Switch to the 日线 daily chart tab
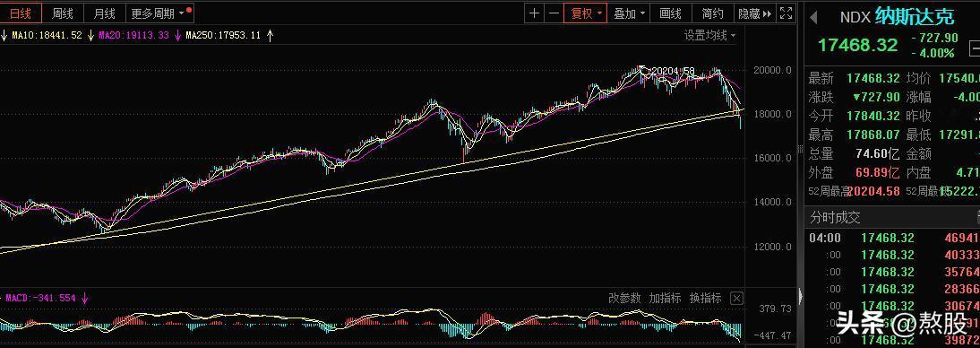This screenshot has width=980, height=348. (21, 13)
